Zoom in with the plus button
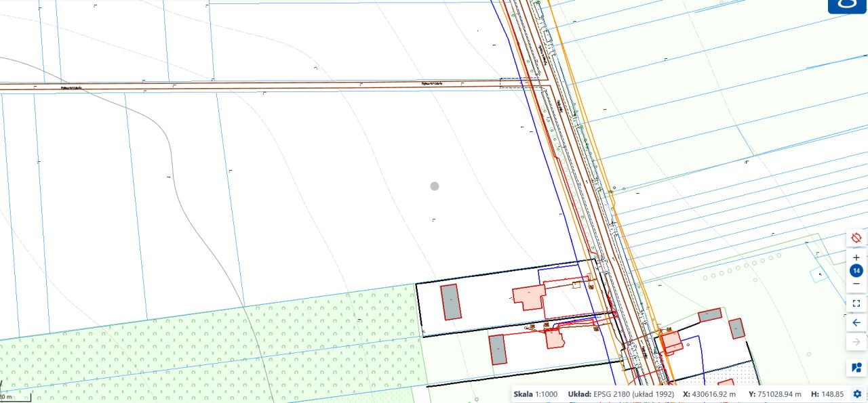This screenshot has height=403, width=868. click(x=856, y=257)
